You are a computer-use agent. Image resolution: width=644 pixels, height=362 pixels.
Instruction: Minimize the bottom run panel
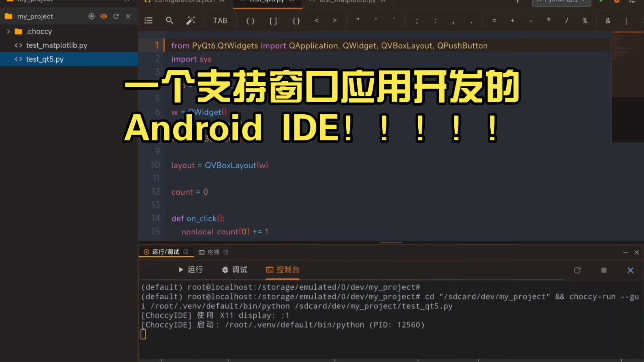[625, 252]
